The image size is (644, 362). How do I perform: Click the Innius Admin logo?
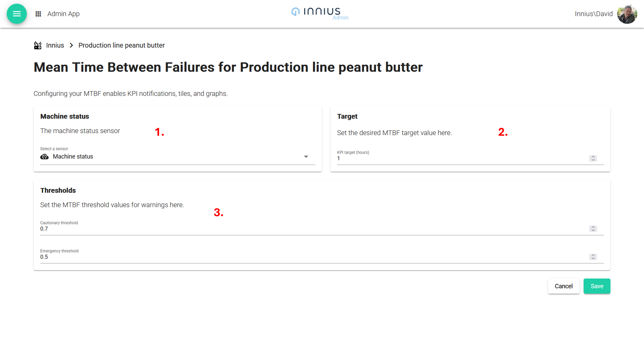pos(320,13)
